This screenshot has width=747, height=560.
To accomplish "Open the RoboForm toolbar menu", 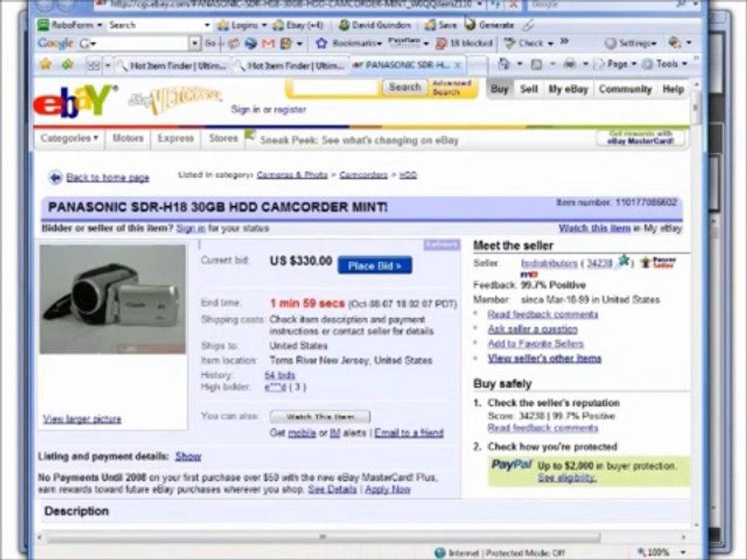I will [x=70, y=25].
